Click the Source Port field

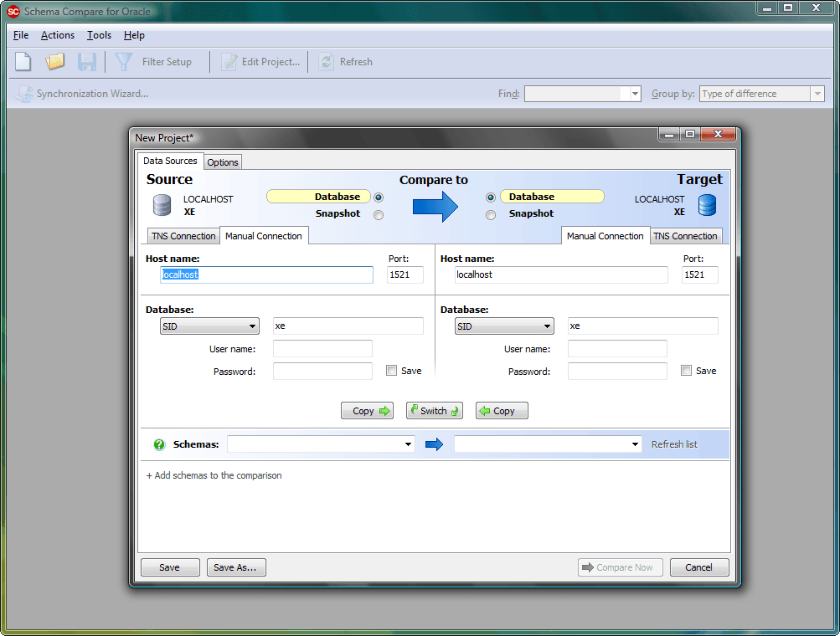[405, 274]
